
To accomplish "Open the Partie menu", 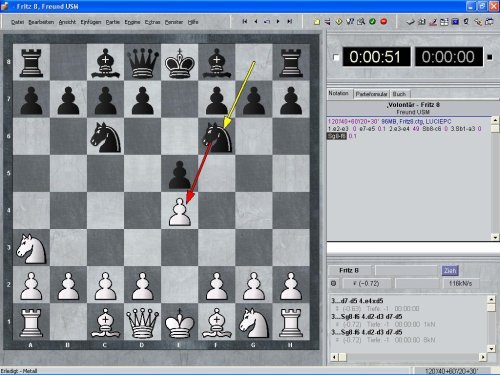I will point(113,22).
